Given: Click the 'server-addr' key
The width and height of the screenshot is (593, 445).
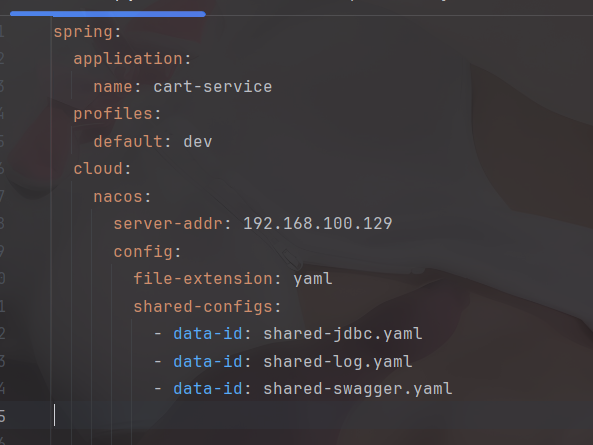Looking at the screenshot, I should (168, 224).
